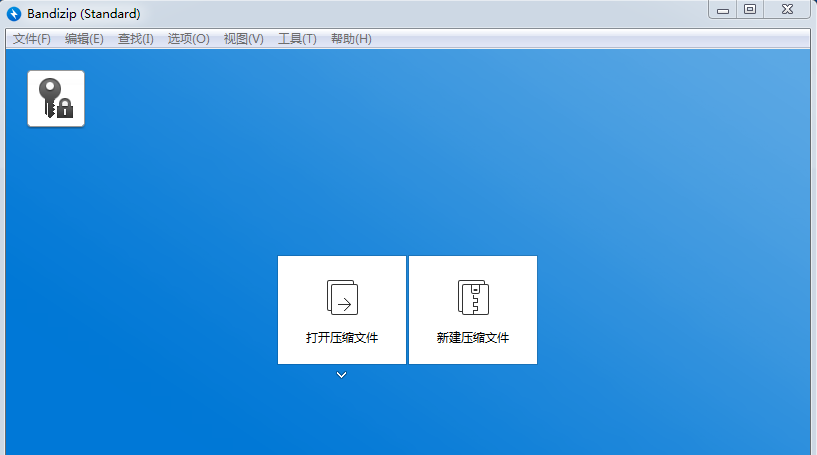Open the 查找(I) menu
This screenshot has width=817, height=455.
point(136,39)
